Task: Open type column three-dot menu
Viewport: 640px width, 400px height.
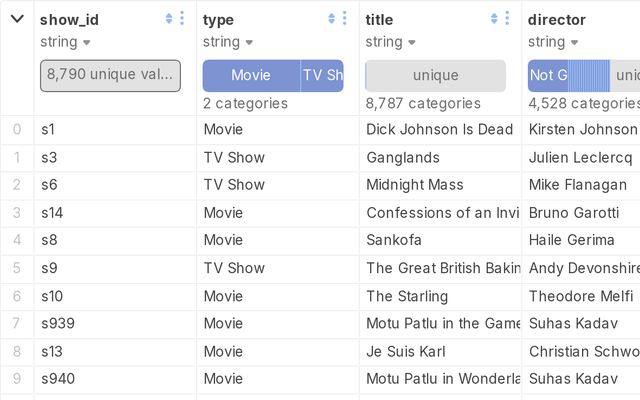Action: tap(345, 18)
